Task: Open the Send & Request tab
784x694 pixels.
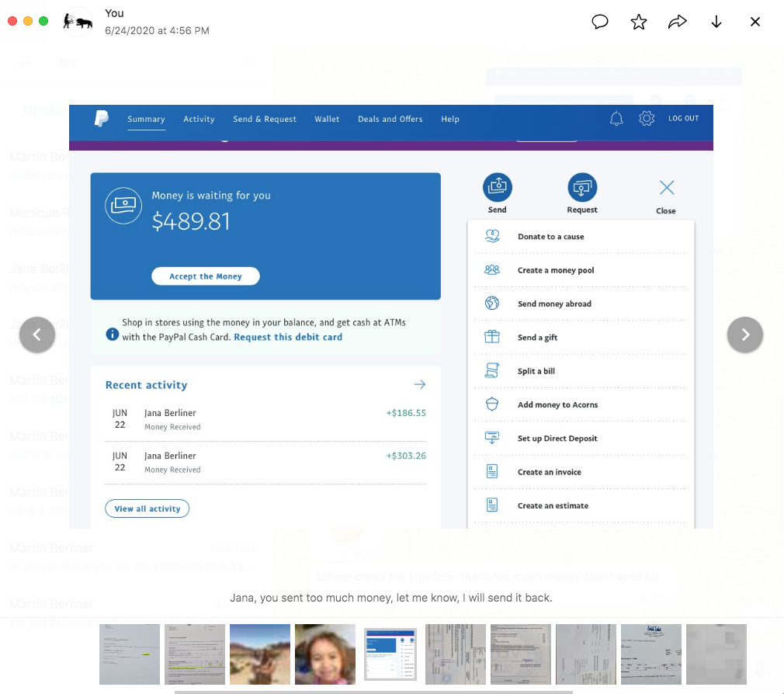Action: (265, 119)
